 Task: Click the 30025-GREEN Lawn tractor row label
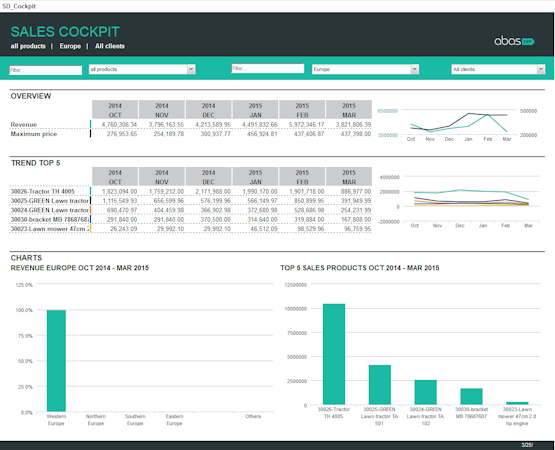[x=50, y=201]
